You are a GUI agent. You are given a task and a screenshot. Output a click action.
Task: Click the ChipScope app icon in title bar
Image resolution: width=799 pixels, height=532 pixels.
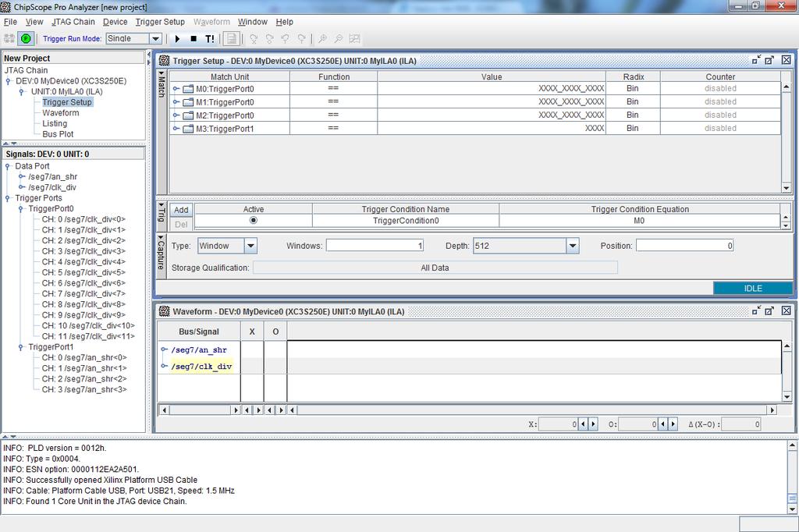click(5, 6)
